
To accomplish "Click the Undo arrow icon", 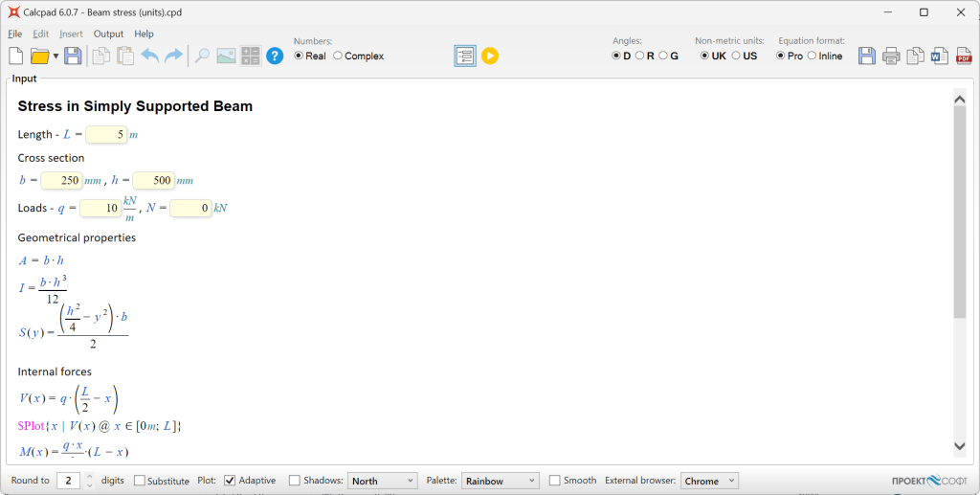I will click(150, 56).
